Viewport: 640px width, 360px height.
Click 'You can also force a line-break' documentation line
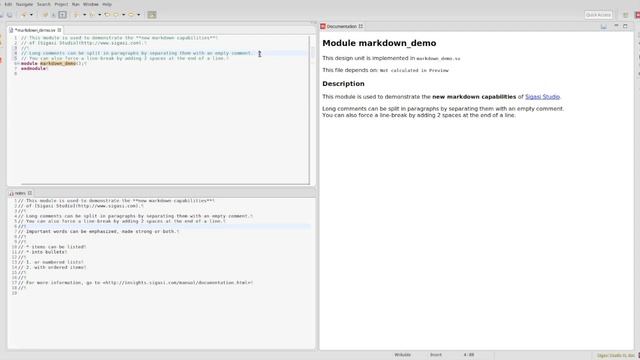(419, 116)
